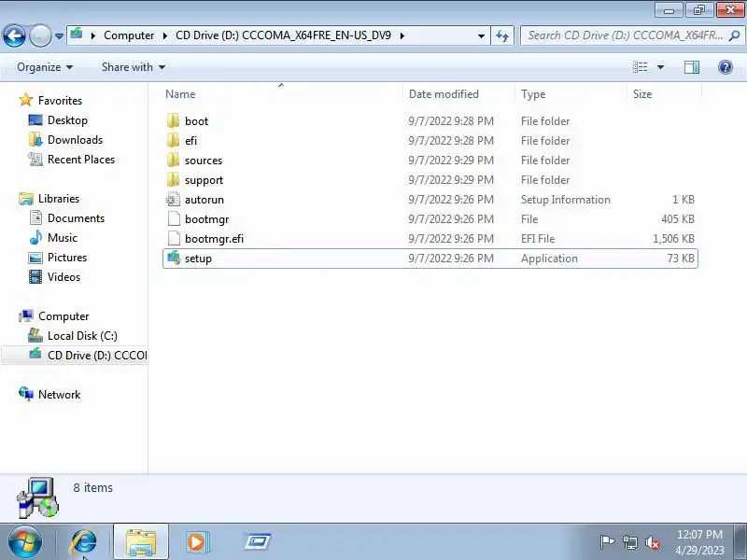This screenshot has height=560, width=747.
Task: Click the Setup Information type cell
Action: pos(566,200)
